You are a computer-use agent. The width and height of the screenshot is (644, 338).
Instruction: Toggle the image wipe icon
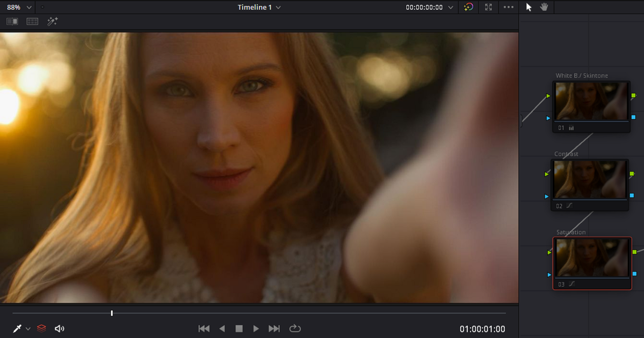click(12, 21)
